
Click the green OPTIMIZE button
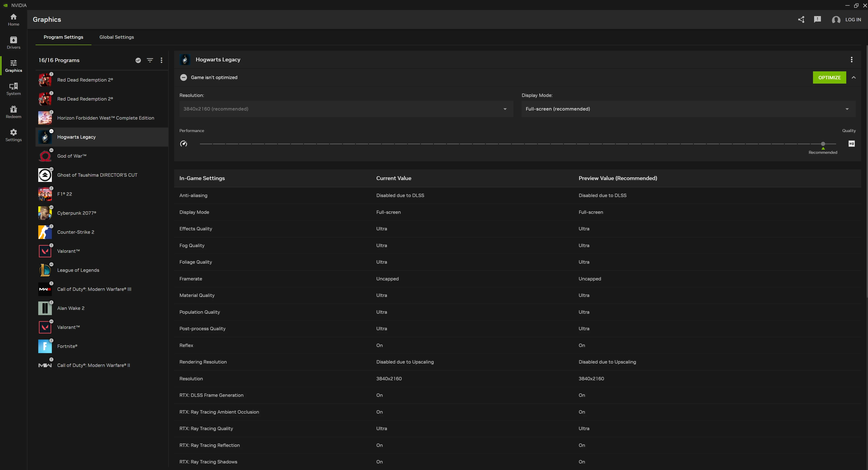(829, 77)
